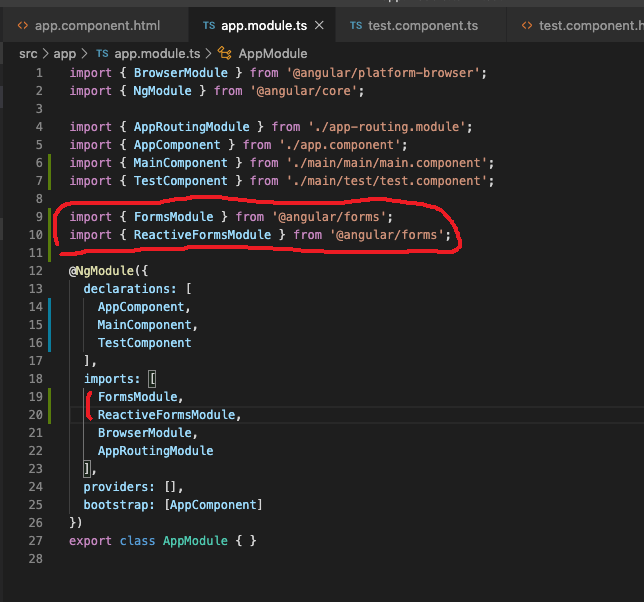The height and width of the screenshot is (602, 644).
Task: Click the '@angular/core' string
Action: pyautogui.click(x=304, y=91)
